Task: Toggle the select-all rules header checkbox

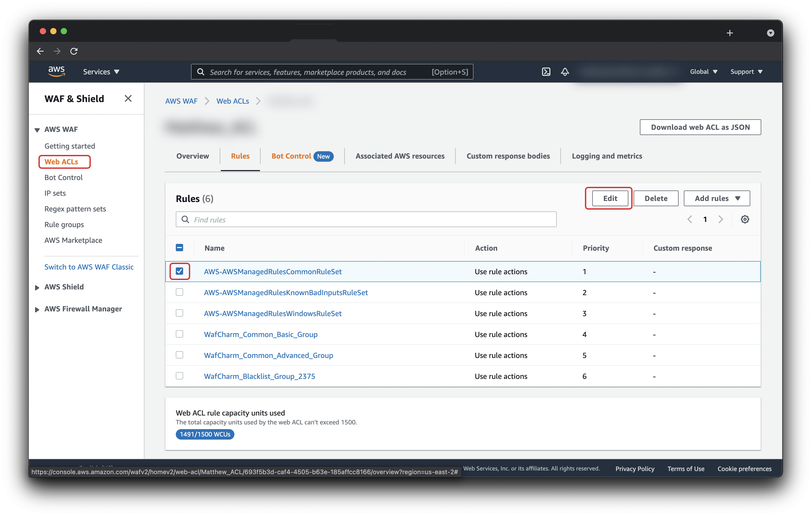Action: tap(179, 248)
